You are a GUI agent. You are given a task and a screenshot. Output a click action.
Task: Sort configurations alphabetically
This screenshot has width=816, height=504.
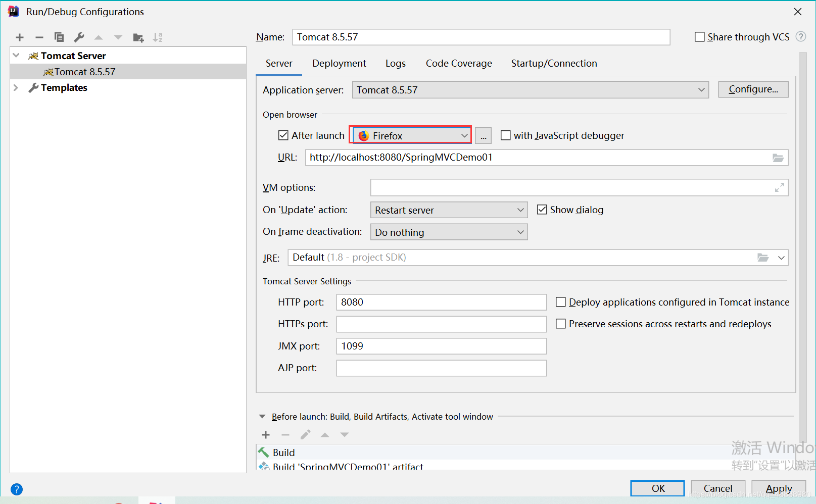tap(158, 37)
